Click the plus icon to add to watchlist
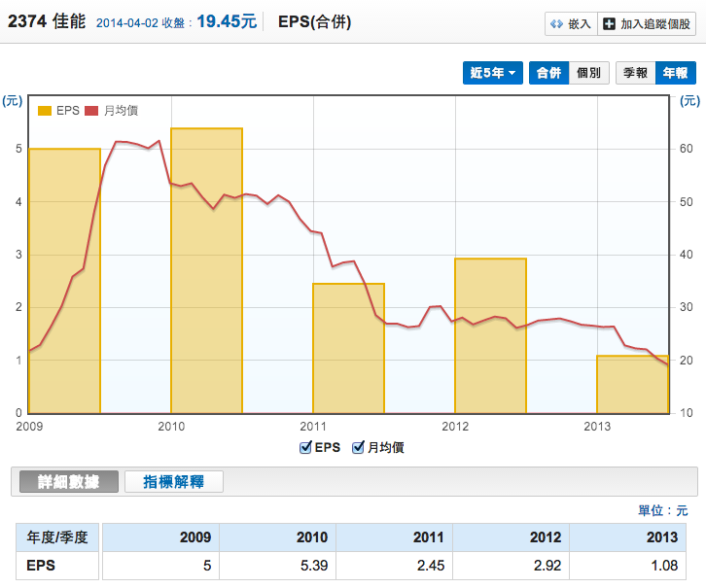 click(608, 23)
